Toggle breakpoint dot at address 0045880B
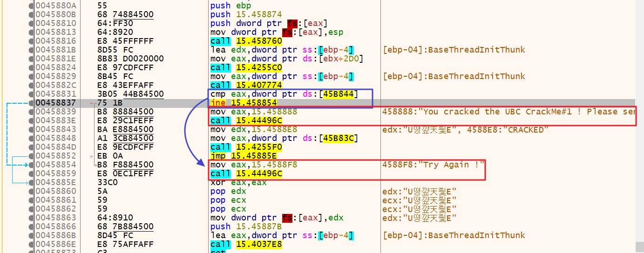This screenshot has width=644, height=253. point(31,14)
